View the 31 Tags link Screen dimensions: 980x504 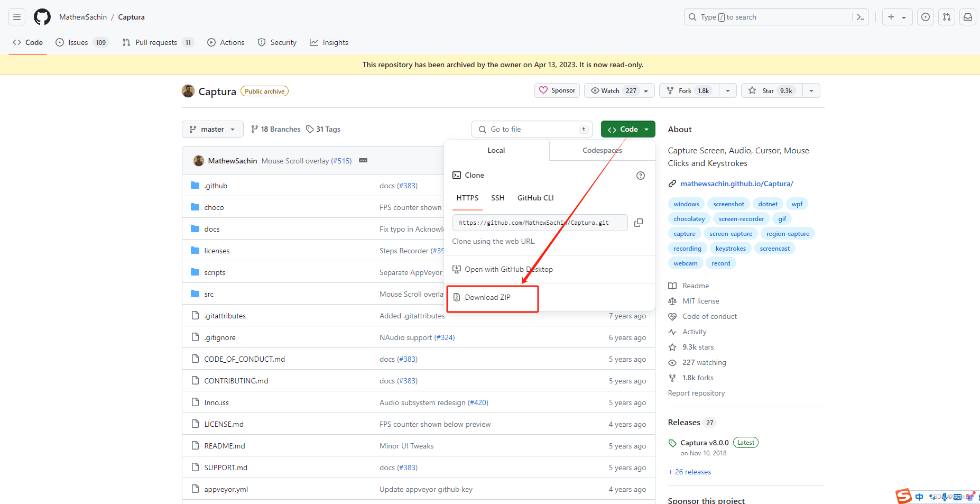coord(323,129)
